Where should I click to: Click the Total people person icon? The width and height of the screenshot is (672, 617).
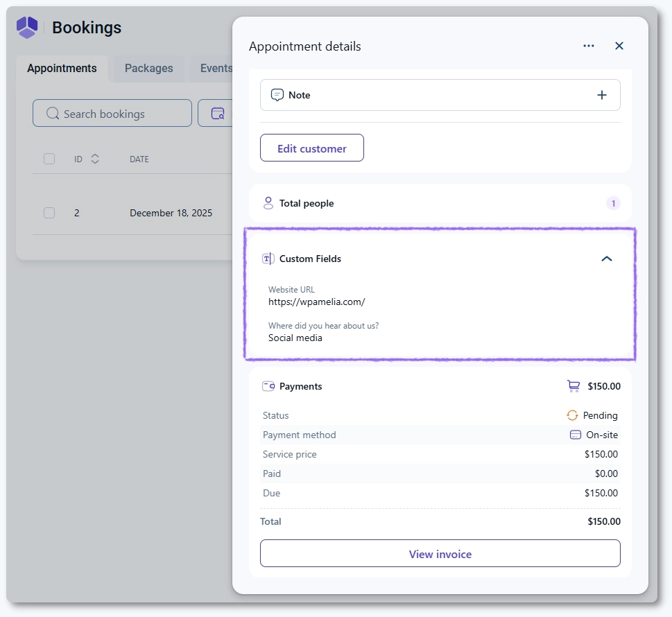[x=268, y=203]
